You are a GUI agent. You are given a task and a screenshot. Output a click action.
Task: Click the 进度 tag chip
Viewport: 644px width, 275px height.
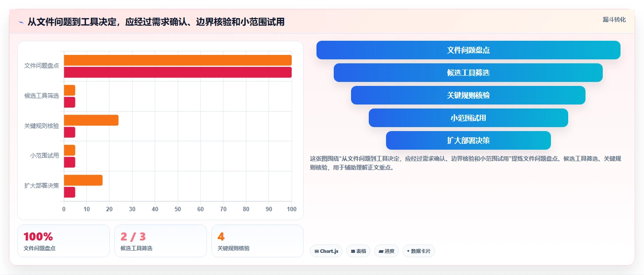point(386,251)
